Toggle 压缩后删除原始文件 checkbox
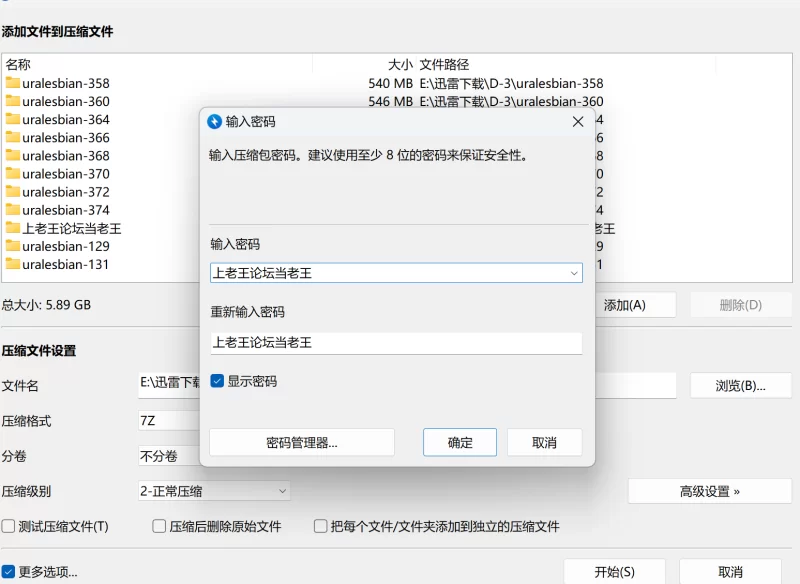Screen dimensions: 800x584 tap(159, 526)
